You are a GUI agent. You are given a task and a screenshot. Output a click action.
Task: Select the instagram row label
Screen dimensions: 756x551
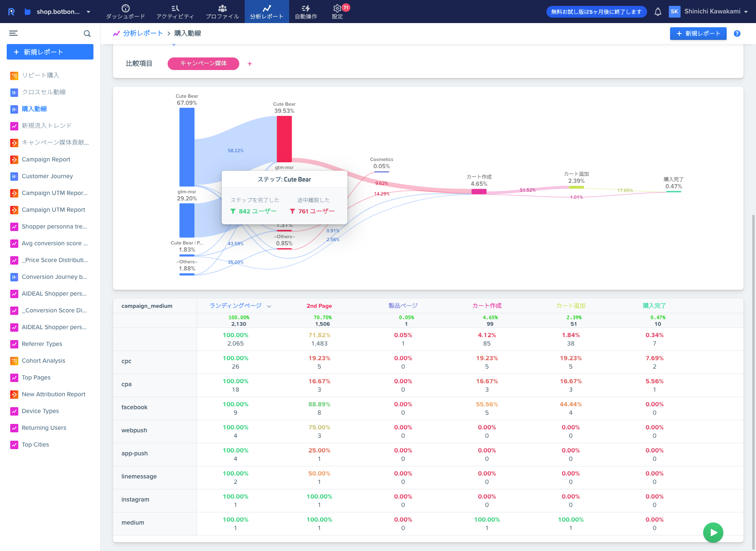[x=135, y=499]
